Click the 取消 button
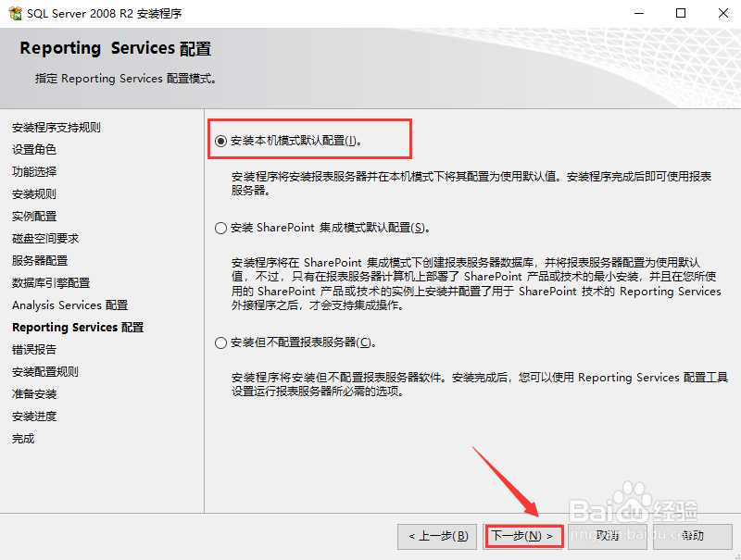 tap(608, 536)
